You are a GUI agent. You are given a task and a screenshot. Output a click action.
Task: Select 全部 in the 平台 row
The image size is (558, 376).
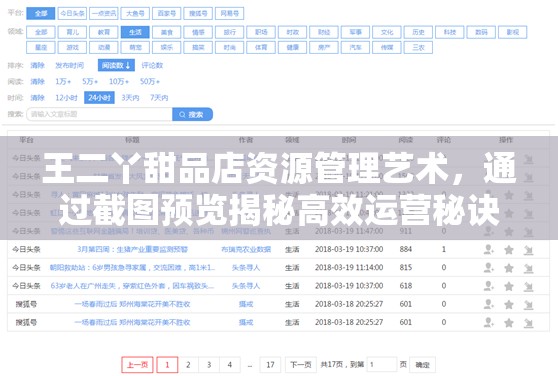[x=41, y=14]
